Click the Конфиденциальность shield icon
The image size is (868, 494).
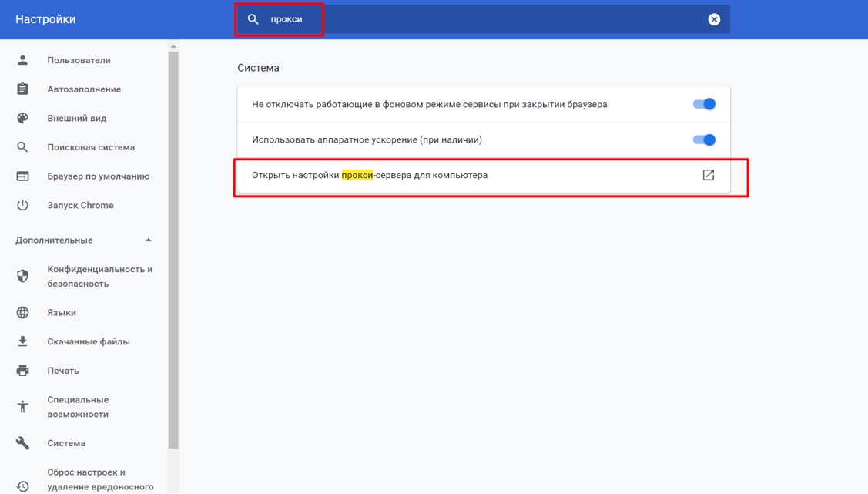click(22, 276)
